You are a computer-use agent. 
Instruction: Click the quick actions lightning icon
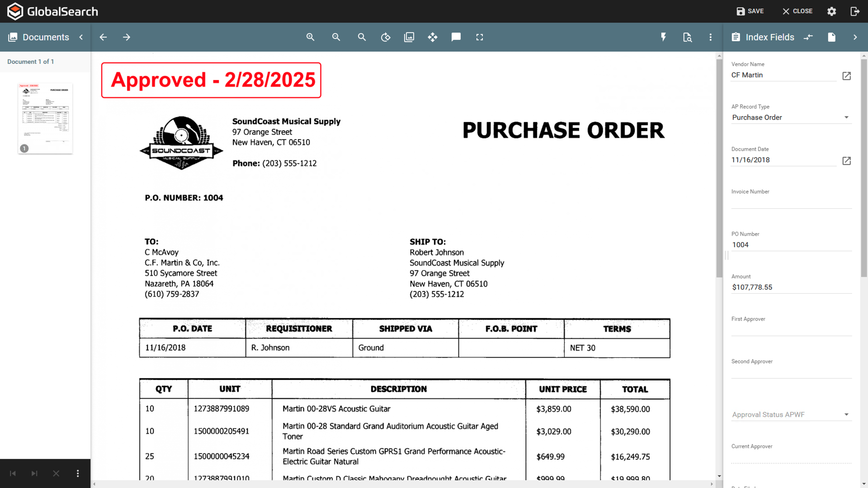point(663,37)
